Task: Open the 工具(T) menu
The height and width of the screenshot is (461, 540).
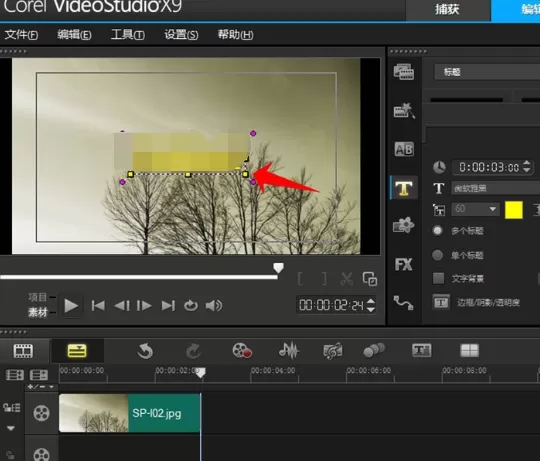Action: (128, 35)
